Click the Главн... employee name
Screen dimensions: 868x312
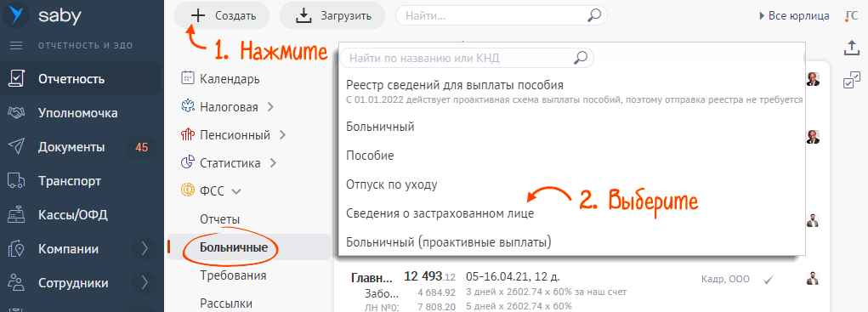372,277
